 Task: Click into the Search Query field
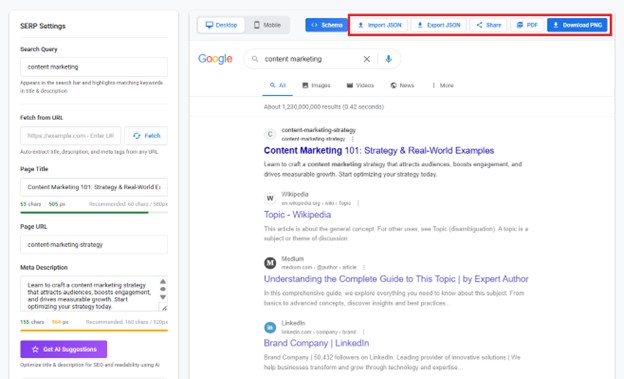[94, 67]
